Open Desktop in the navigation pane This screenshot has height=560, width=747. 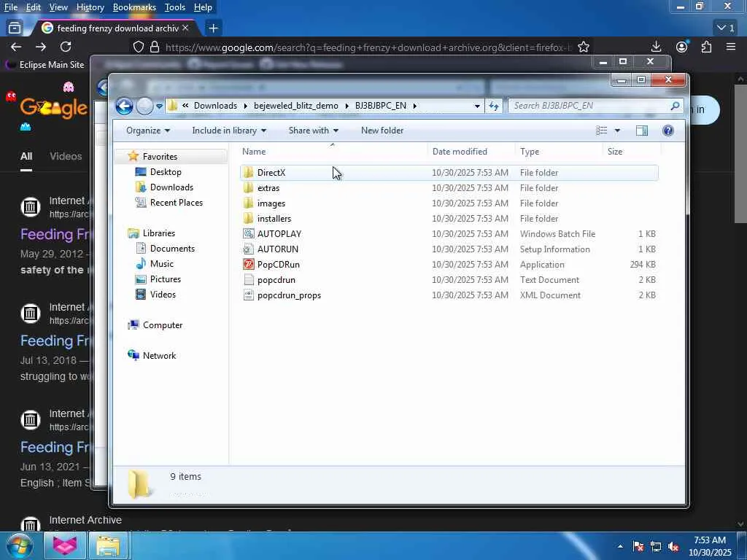(166, 172)
